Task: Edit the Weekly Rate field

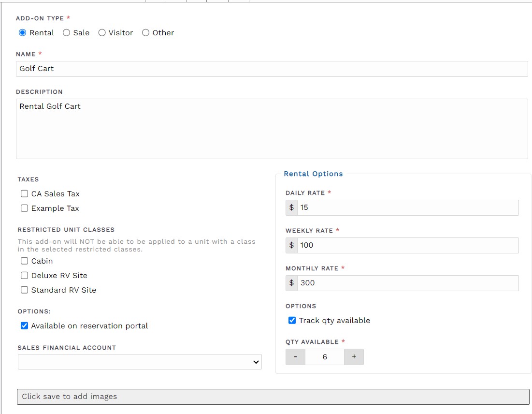Action: pyautogui.click(x=408, y=245)
